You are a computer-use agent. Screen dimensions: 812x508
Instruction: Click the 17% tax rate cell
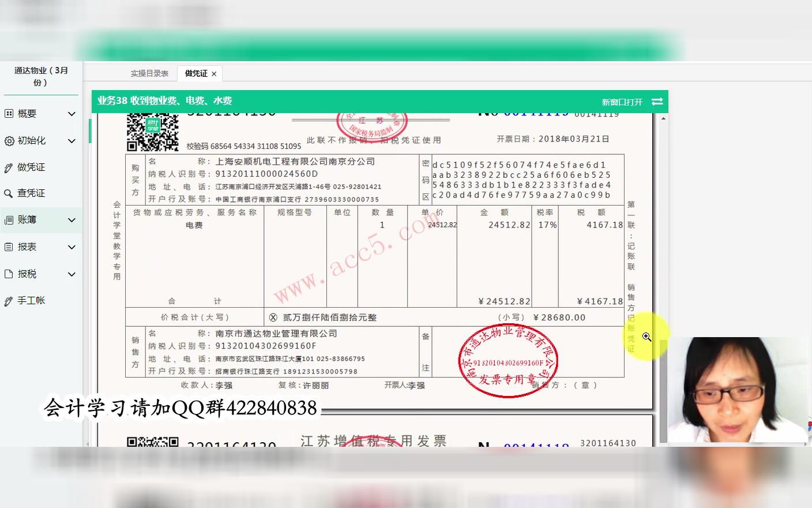pyautogui.click(x=548, y=225)
